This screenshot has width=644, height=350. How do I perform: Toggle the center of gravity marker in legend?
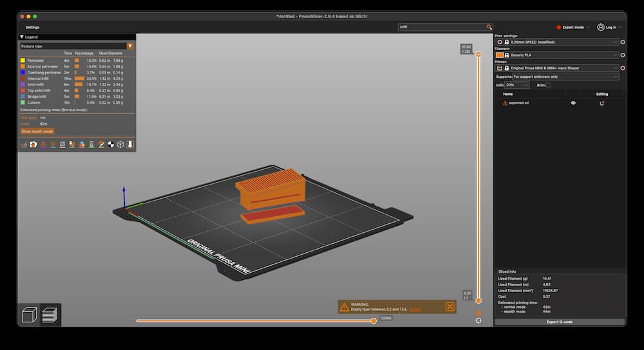110,144
